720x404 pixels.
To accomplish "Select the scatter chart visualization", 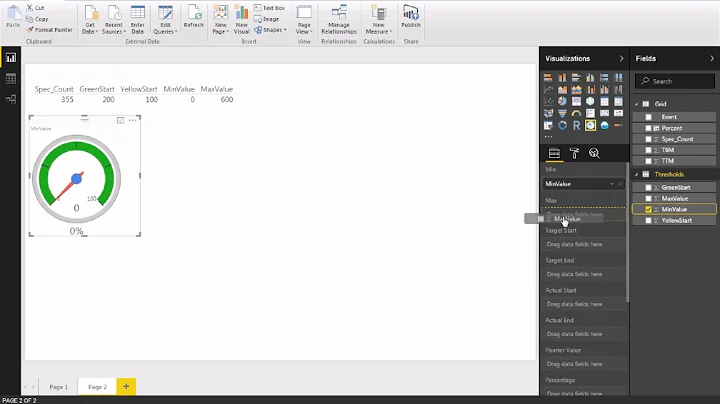I will (548, 101).
